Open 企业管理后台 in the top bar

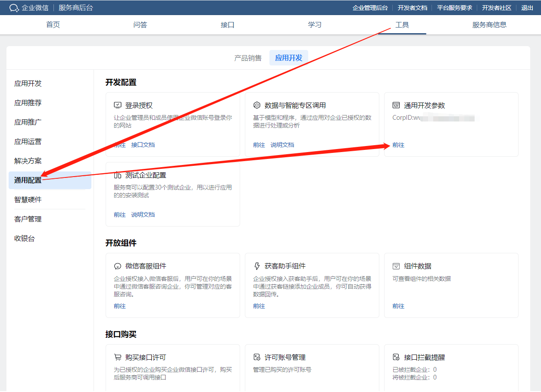pos(370,8)
